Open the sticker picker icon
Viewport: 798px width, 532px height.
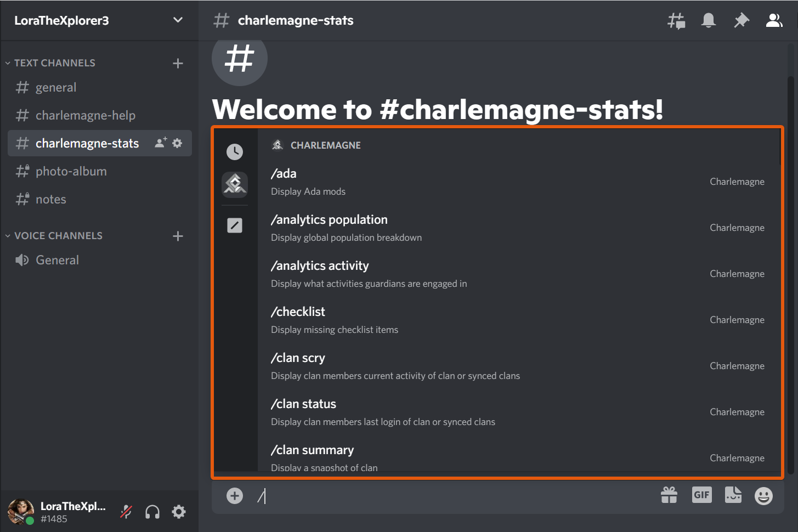[733, 495]
